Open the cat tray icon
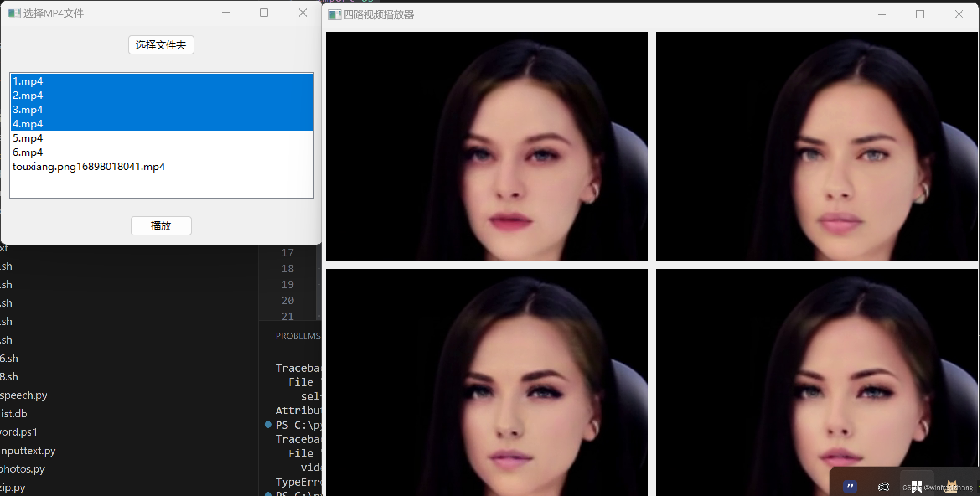 tap(952, 487)
